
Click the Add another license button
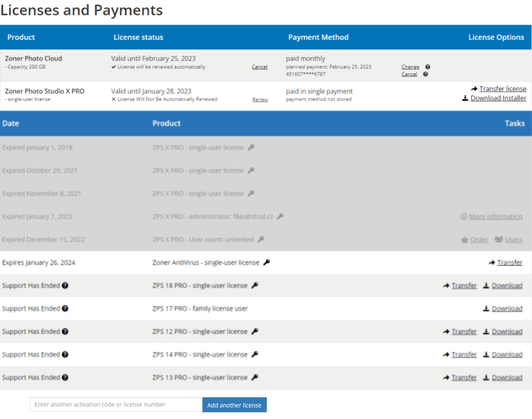click(x=235, y=405)
